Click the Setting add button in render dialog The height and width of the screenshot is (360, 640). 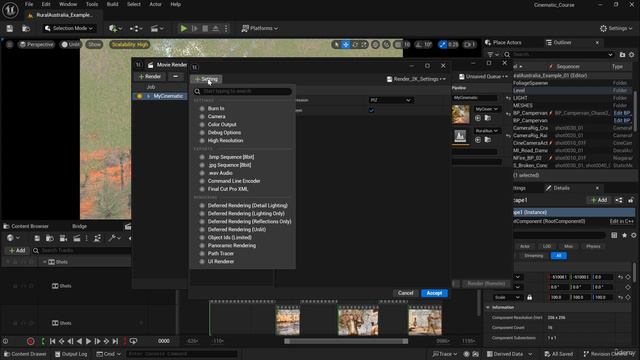pyautogui.click(x=206, y=79)
